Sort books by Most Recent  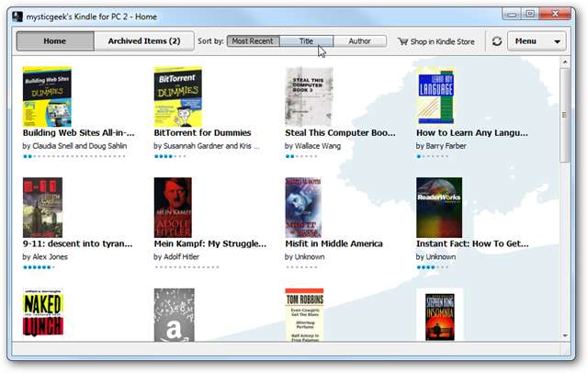254,40
